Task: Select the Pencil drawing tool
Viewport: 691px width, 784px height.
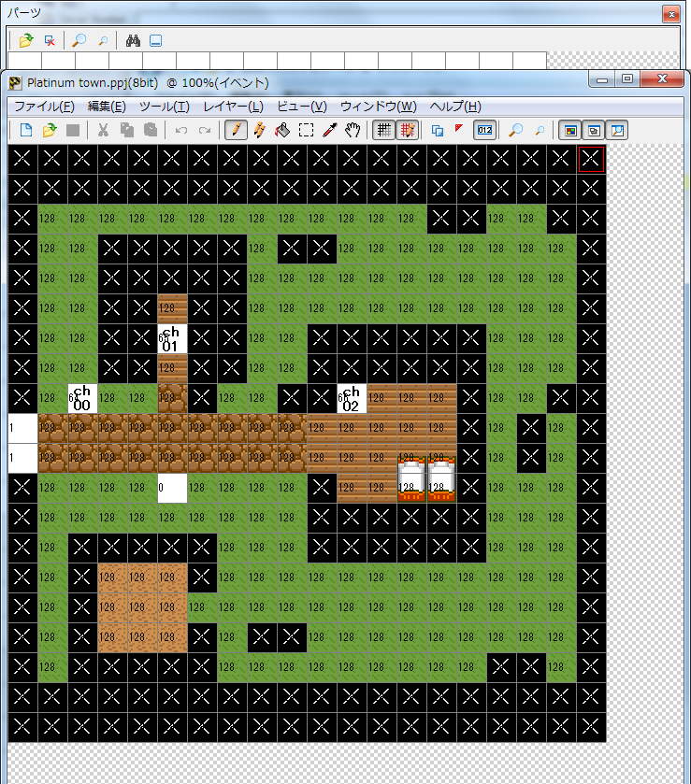Action: click(238, 131)
